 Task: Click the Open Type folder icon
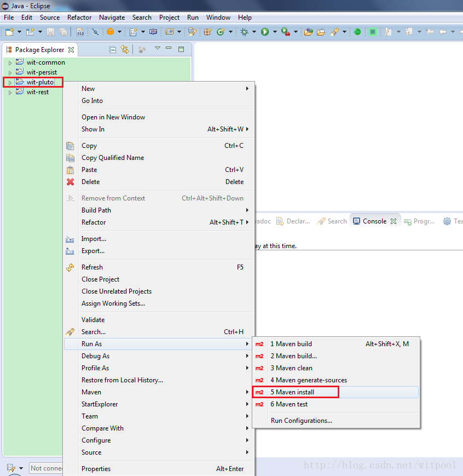coord(309,32)
